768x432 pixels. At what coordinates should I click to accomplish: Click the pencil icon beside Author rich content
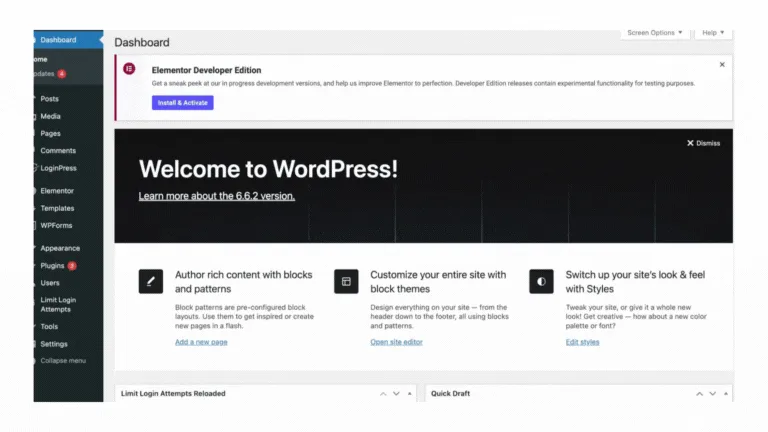click(x=150, y=281)
